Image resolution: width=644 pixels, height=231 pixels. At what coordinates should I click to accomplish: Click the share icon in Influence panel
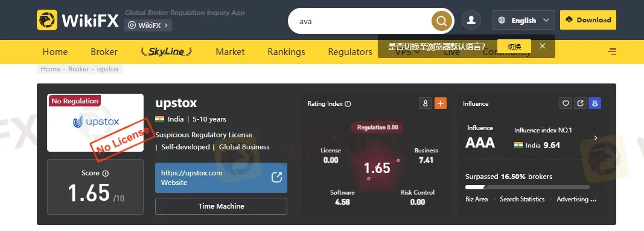(x=580, y=103)
